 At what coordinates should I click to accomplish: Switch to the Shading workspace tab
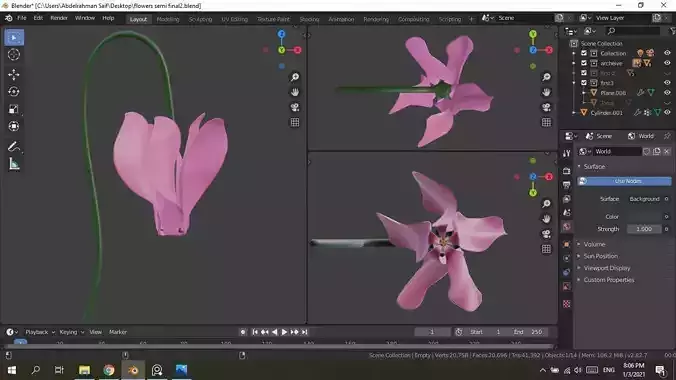coord(309,19)
